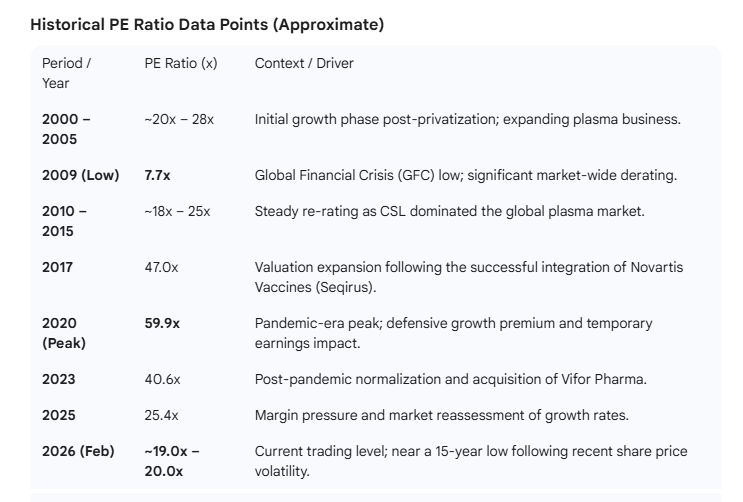Select the '2000 – 2005' period cell

point(66,129)
